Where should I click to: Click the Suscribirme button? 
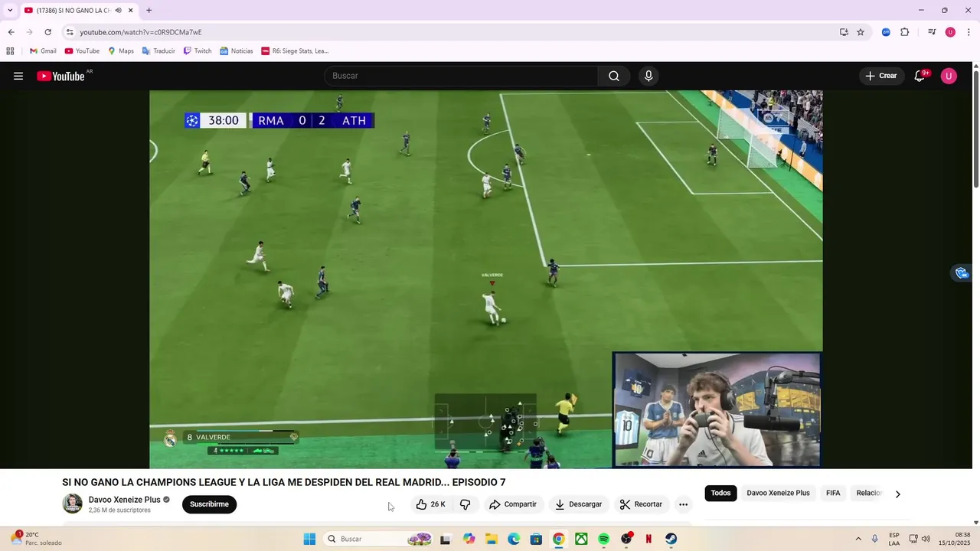pos(209,504)
